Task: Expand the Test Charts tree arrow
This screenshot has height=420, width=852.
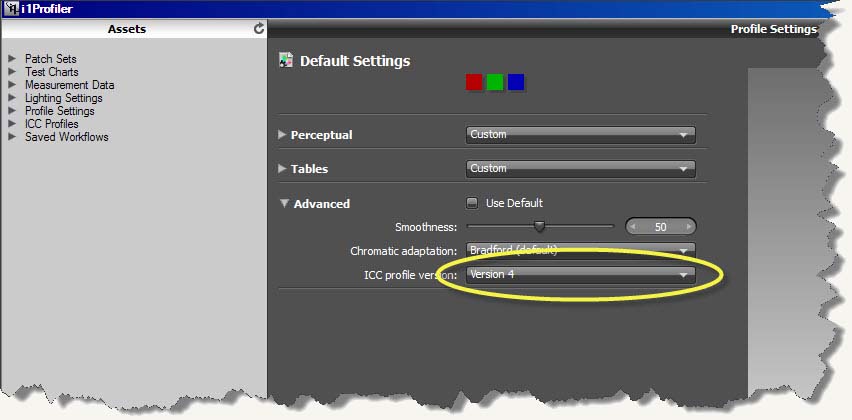Action: (12, 72)
